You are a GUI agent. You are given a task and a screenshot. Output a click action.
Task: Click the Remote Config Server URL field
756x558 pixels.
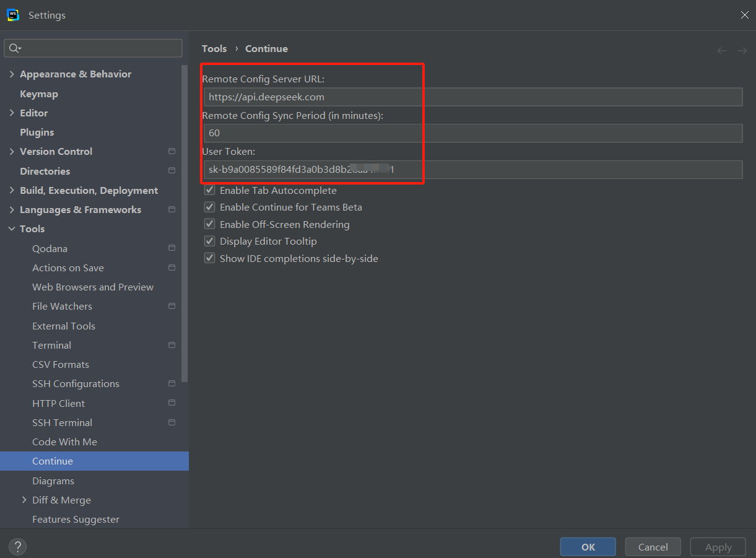(x=473, y=97)
